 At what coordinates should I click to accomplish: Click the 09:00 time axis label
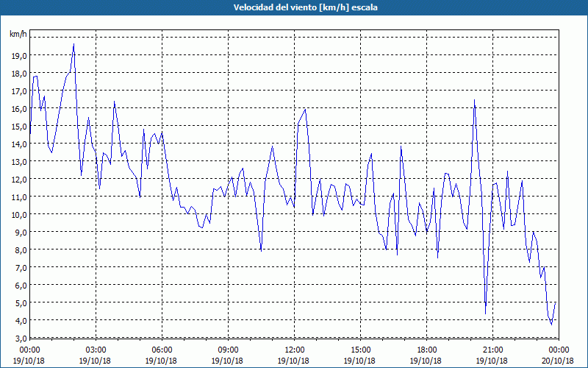pos(228,350)
